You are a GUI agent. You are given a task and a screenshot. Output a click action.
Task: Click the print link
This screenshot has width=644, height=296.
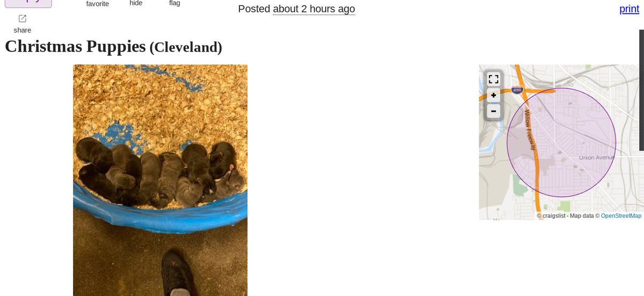(629, 9)
